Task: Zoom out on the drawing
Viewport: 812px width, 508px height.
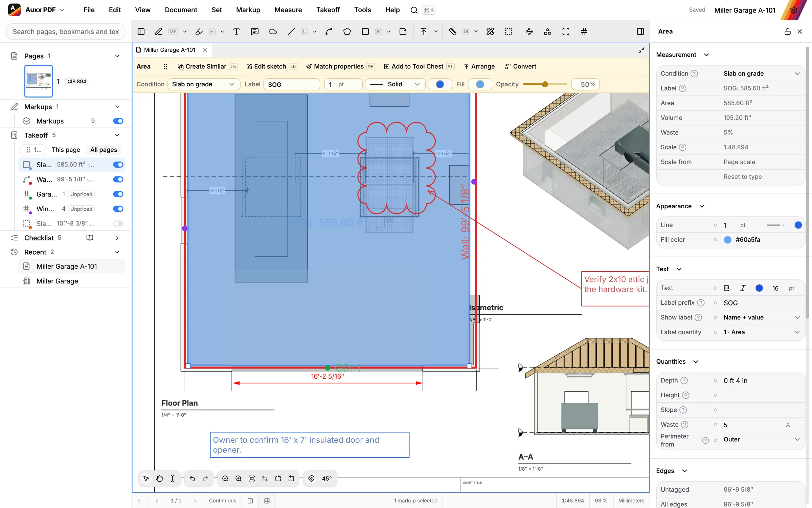Action: [225, 479]
